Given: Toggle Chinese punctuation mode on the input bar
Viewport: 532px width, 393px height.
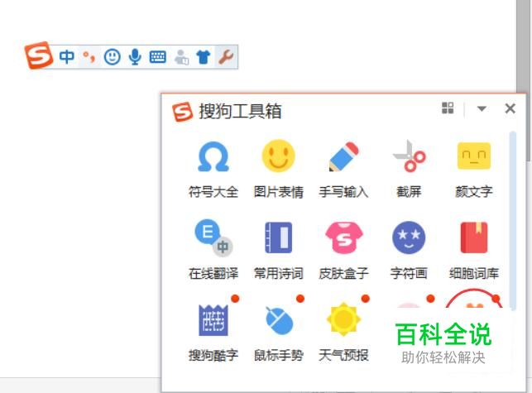Looking at the screenshot, I should click(x=89, y=57).
